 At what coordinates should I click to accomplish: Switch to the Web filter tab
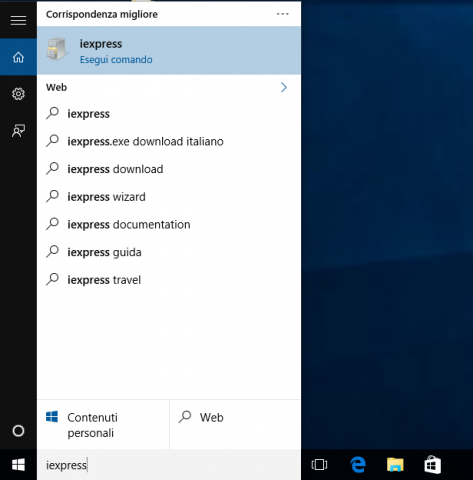point(235,425)
